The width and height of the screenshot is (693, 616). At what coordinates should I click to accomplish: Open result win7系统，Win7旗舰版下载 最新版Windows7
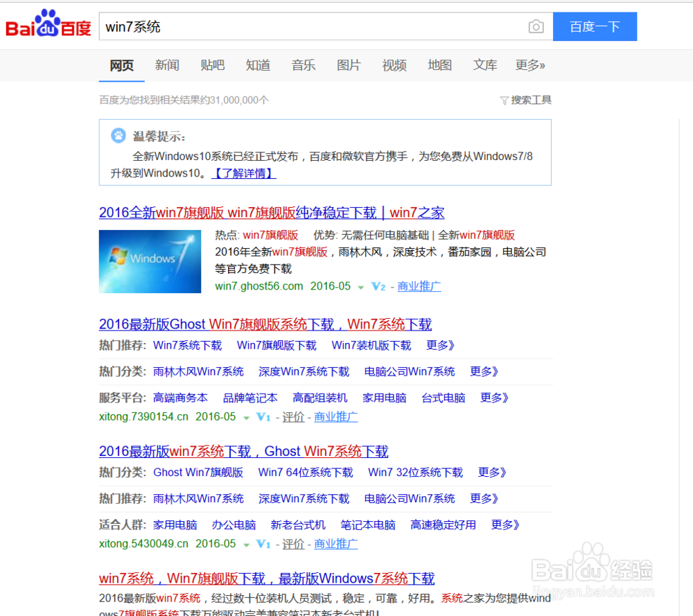coord(267,579)
